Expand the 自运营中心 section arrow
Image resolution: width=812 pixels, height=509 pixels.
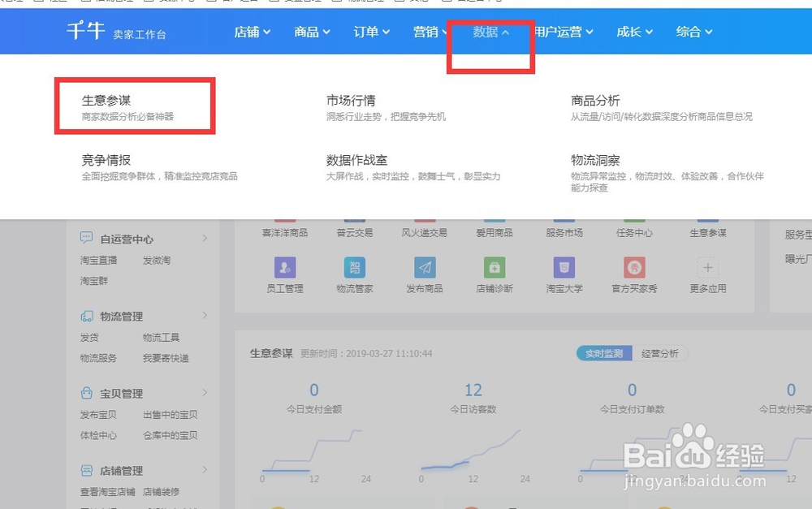click(x=205, y=238)
